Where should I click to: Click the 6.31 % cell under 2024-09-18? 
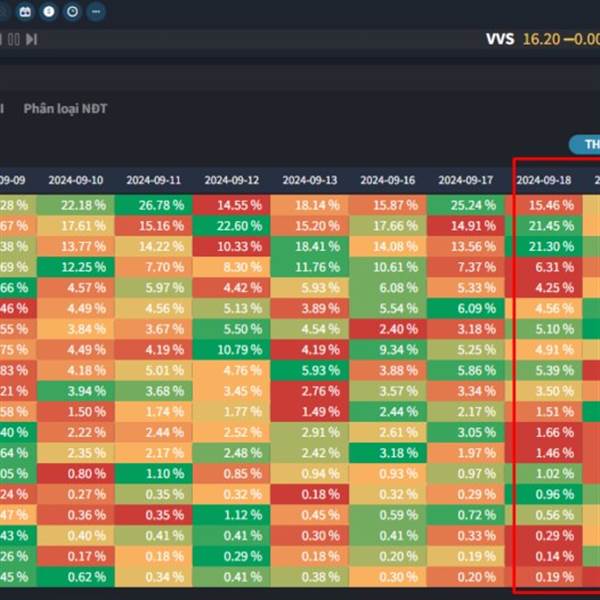pyautogui.click(x=544, y=267)
